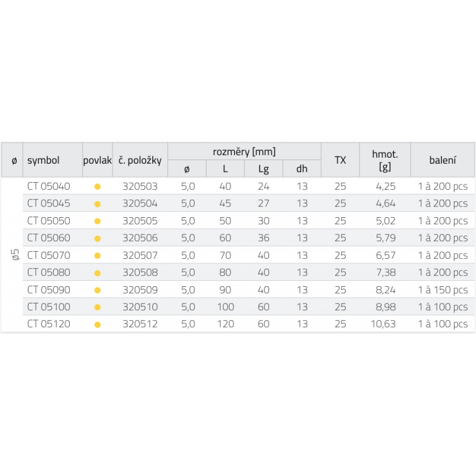Click the hmot. [g] header cell
Viewport: 476px width, 476px height.
[385, 160]
